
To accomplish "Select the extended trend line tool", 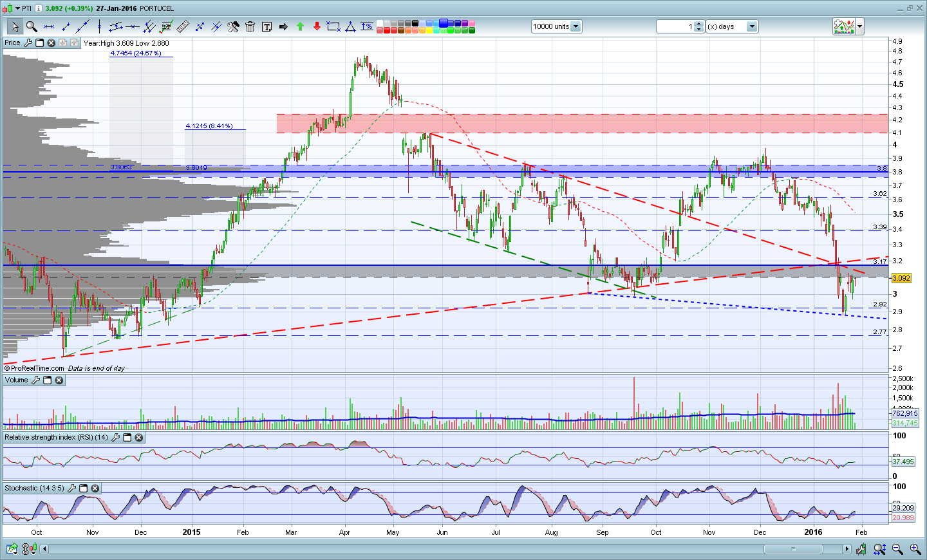I will click(x=82, y=26).
